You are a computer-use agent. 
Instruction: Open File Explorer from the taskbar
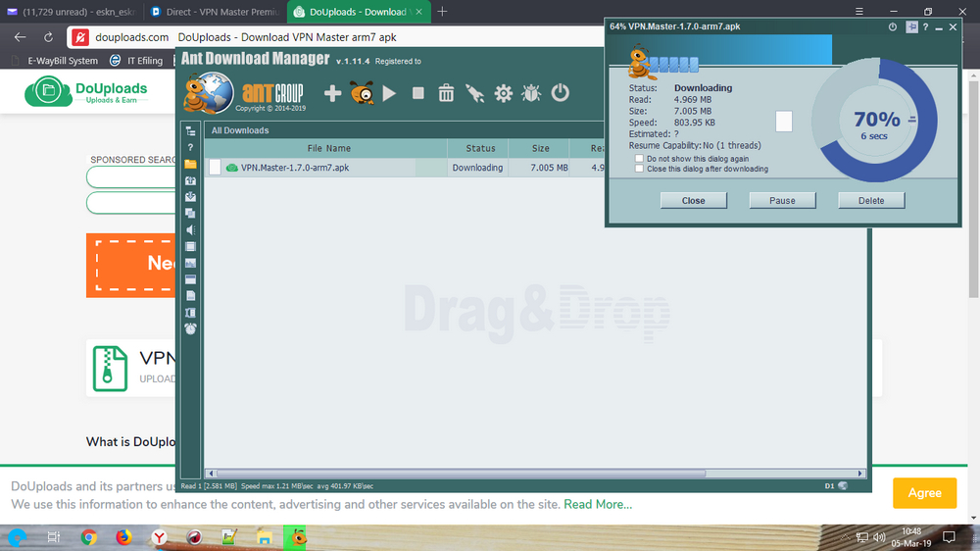pos(264,537)
